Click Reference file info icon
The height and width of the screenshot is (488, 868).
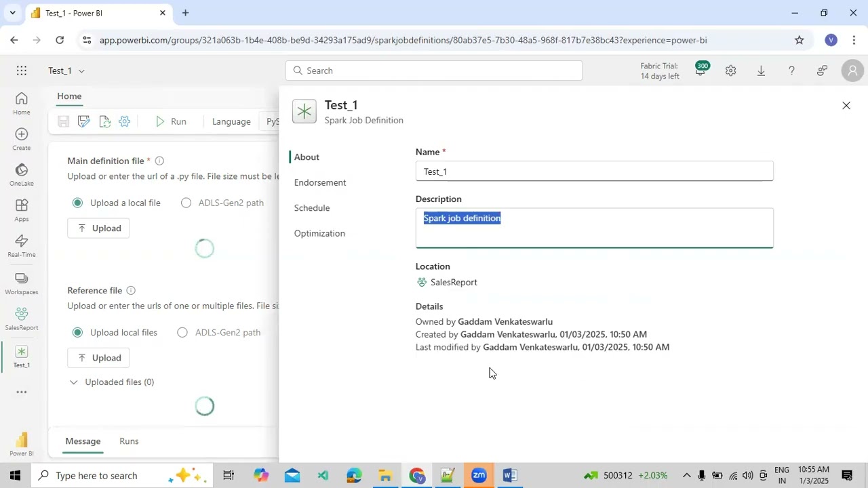point(131,290)
